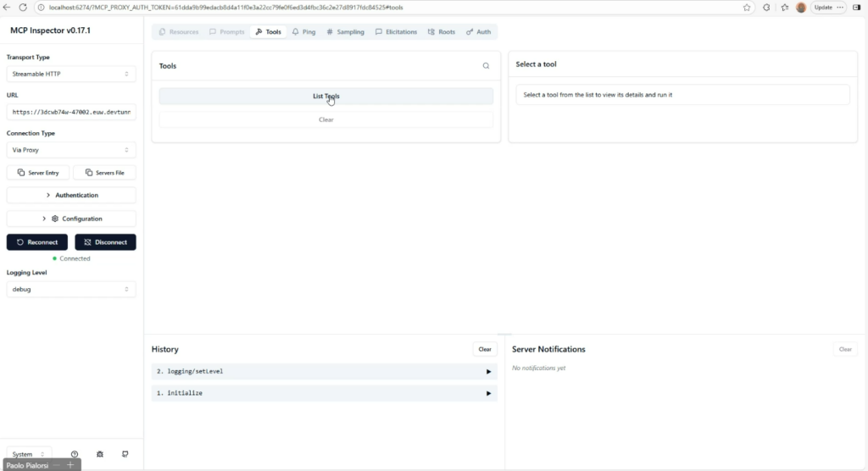The image size is (868, 471).
Task: Expand the Authentication section
Action: pos(71,195)
